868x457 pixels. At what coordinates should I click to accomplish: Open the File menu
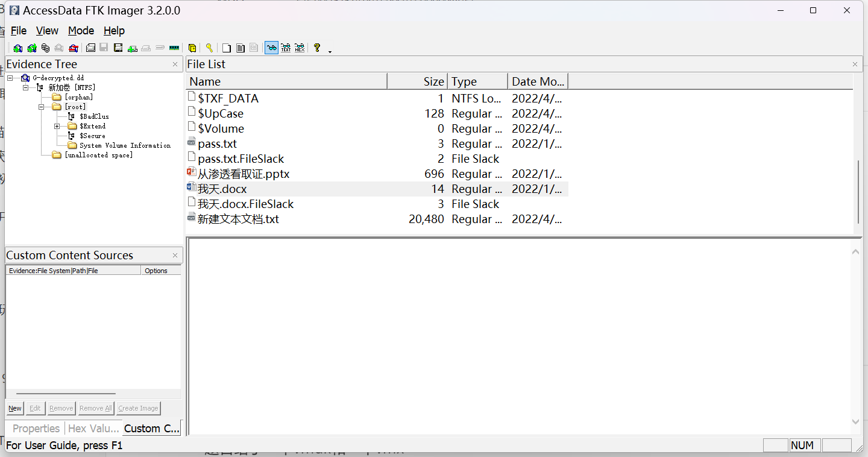pyautogui.click(x=19, y=31)
